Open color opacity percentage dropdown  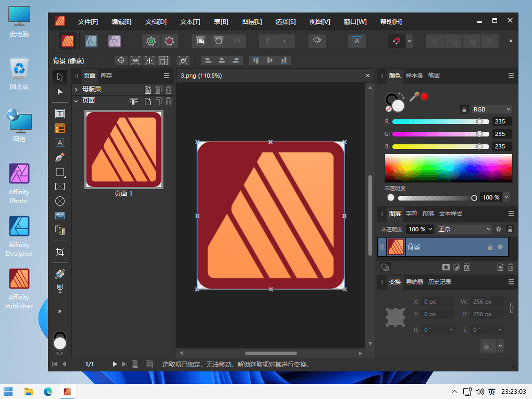coord(506,197)
